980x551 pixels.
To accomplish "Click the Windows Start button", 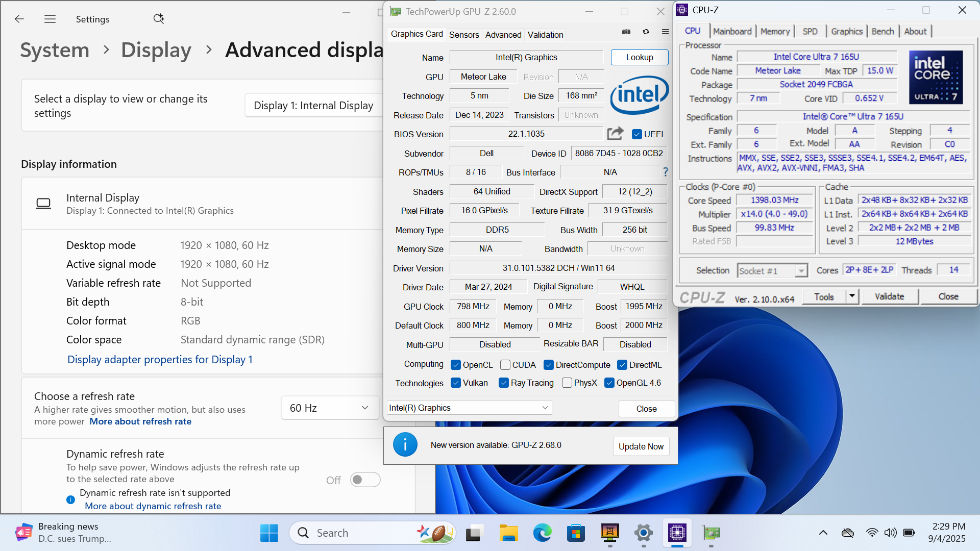I will click(x=269, y=533).
